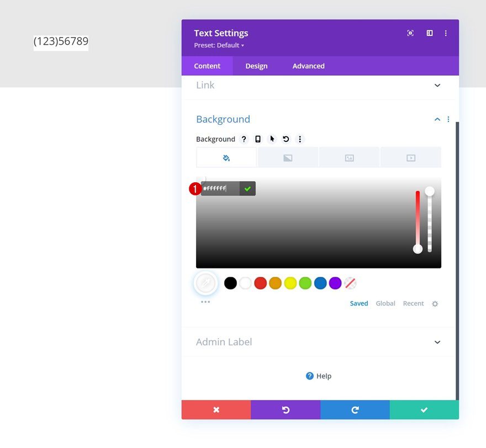
Task: Confirm hex value with green checkmark
Action: [247, 188]
